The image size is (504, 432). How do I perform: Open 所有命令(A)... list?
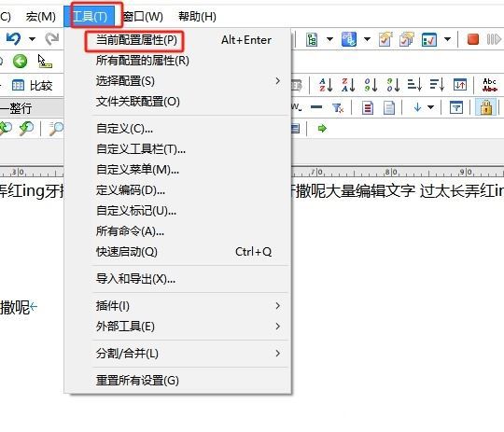[x=177, y=230]
